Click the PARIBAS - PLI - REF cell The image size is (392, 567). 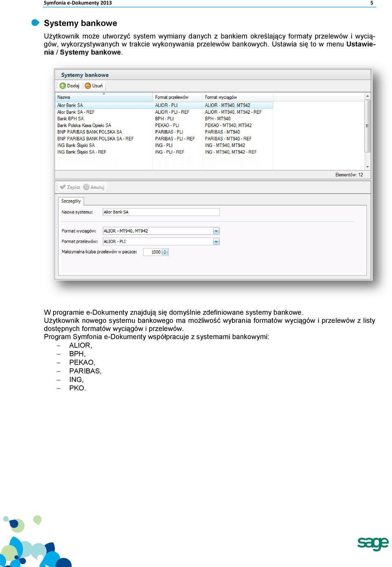pyautogui.click(x=175, y=139)
